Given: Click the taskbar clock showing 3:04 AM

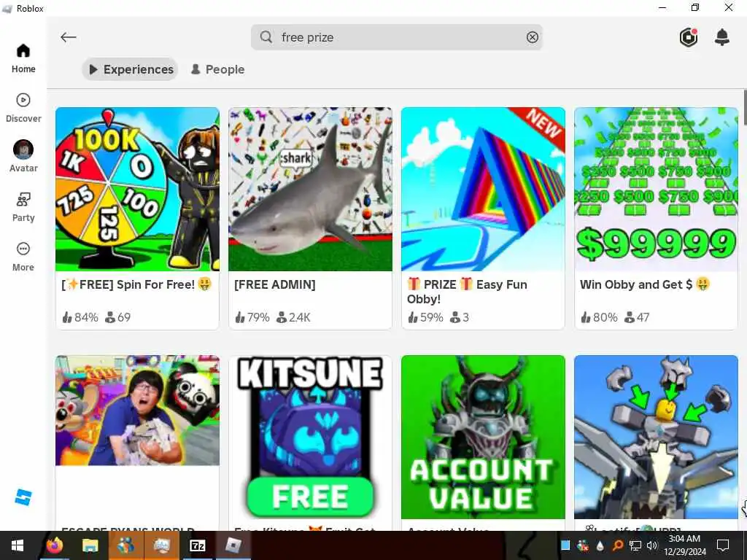Looking at the screenshot, I should coord(684,545).
